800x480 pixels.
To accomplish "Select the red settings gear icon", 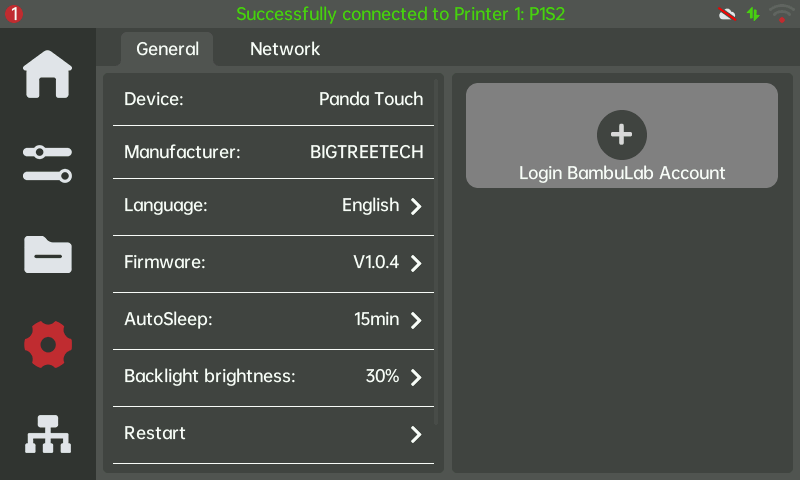I will pyautogui.click(x=48, y=344).
